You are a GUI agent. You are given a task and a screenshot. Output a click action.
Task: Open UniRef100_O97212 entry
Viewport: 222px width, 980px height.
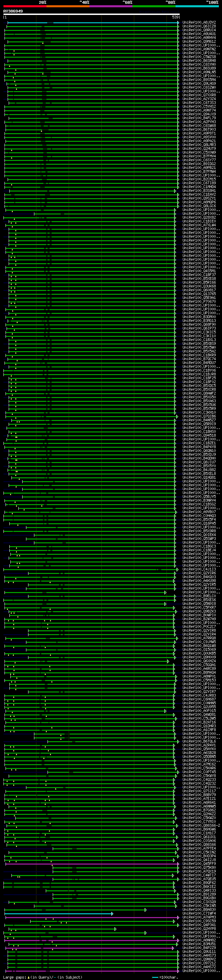click(199, 963)
